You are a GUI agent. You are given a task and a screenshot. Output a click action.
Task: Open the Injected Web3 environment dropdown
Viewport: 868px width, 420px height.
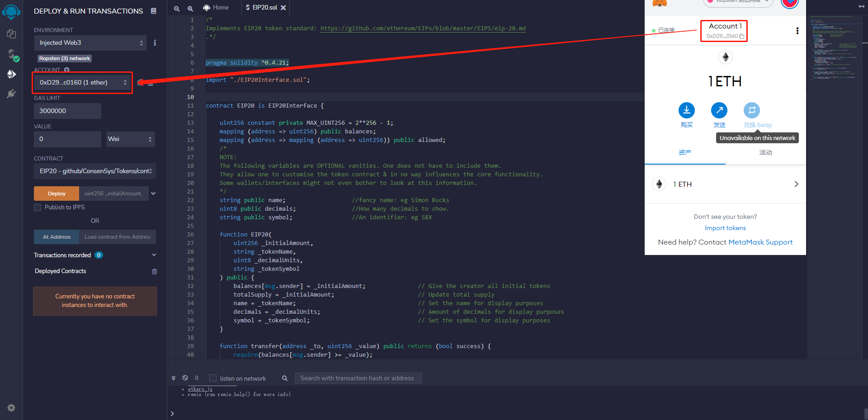click(90, 43)
